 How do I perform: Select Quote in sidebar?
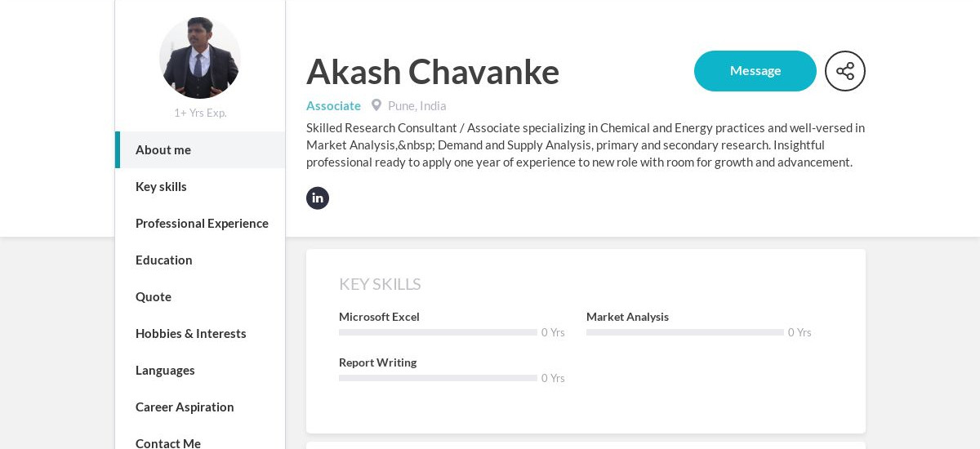[154, 296]
